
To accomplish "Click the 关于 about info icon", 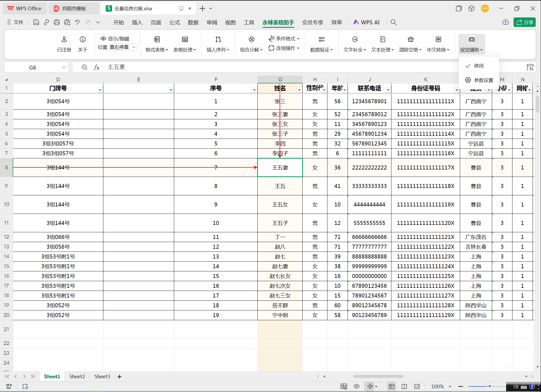I will coord(83,40).
